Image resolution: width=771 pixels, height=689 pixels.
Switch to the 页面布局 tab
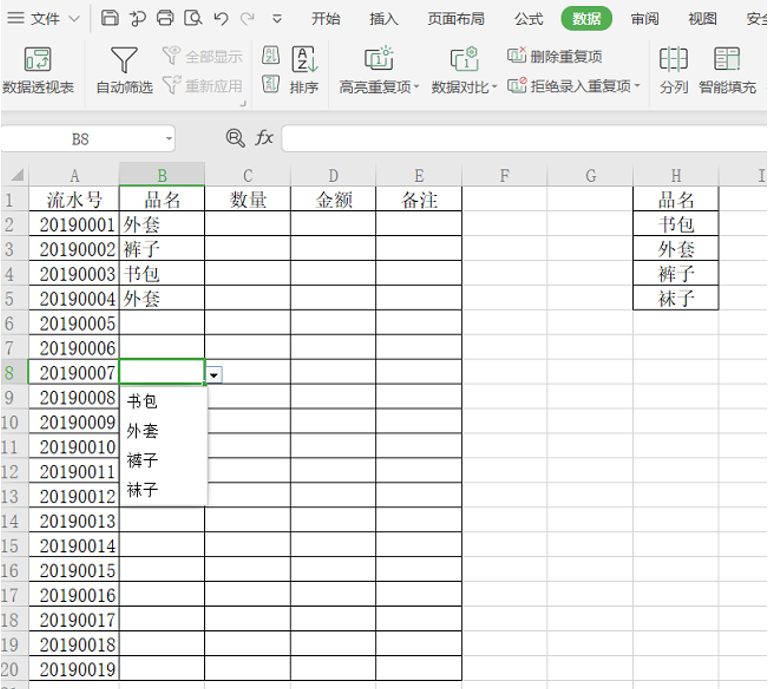[456, 19]
